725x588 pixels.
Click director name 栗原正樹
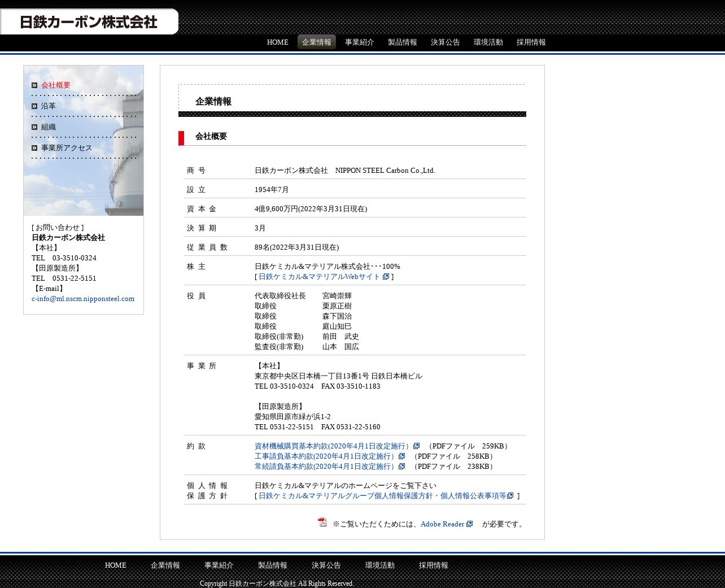point(337,306)
